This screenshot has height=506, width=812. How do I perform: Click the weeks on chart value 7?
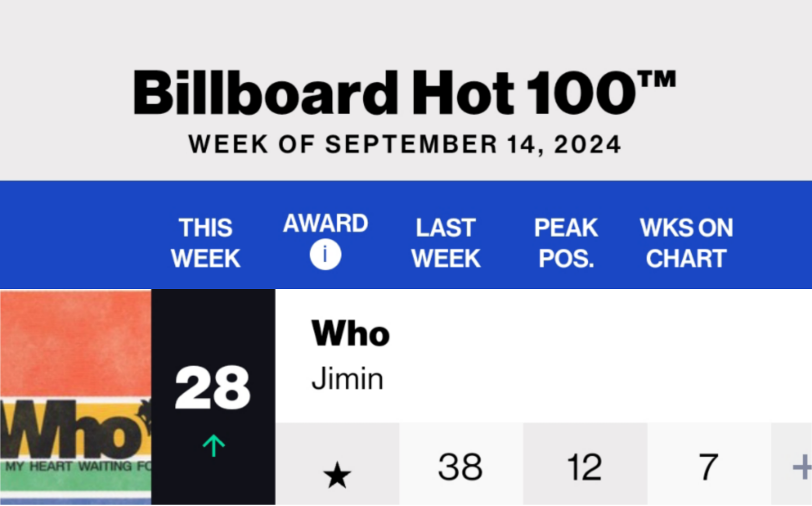[708, 466]
